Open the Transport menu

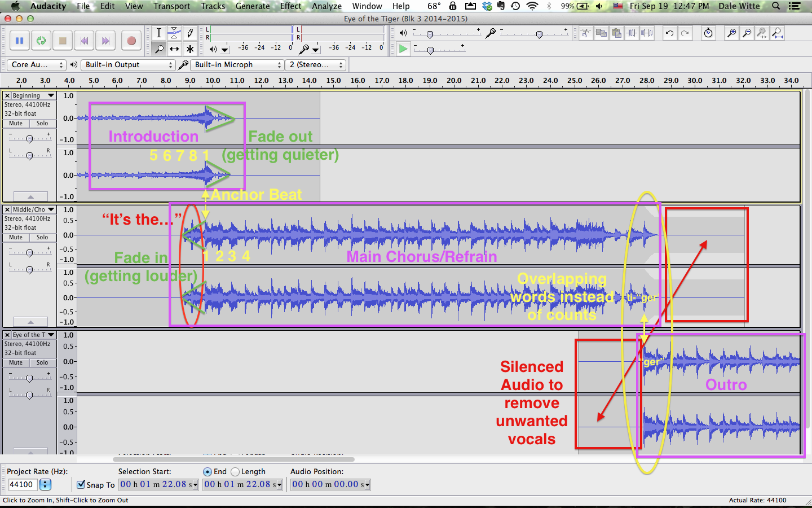[x=172, y=6]
